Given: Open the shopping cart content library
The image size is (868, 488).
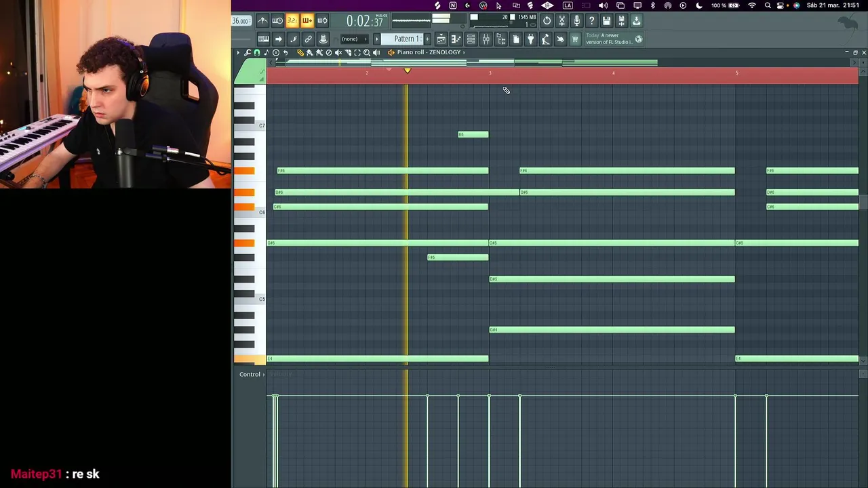Looking at the screenshot, I should (x=575, y=39).
